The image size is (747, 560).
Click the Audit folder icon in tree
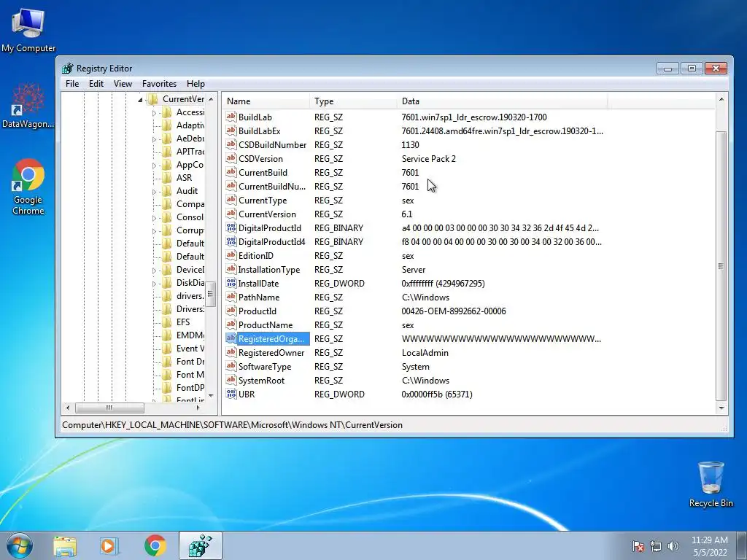[x=167, y=191]
